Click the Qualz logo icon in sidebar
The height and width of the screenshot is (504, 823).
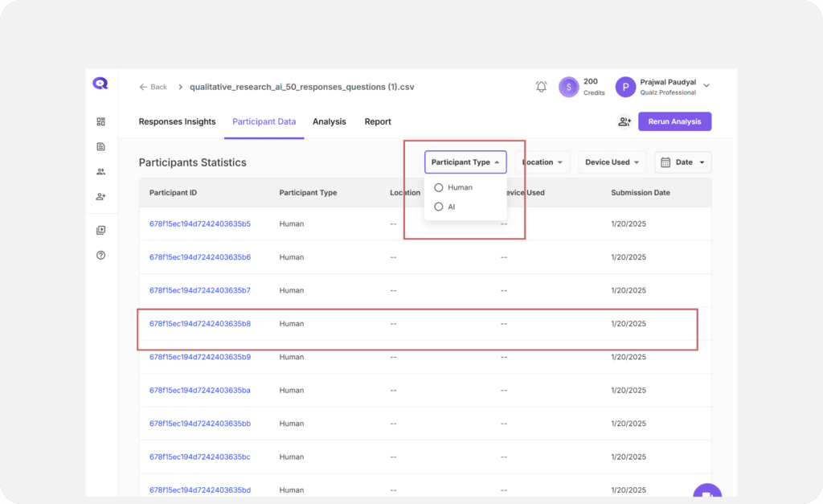100,84
